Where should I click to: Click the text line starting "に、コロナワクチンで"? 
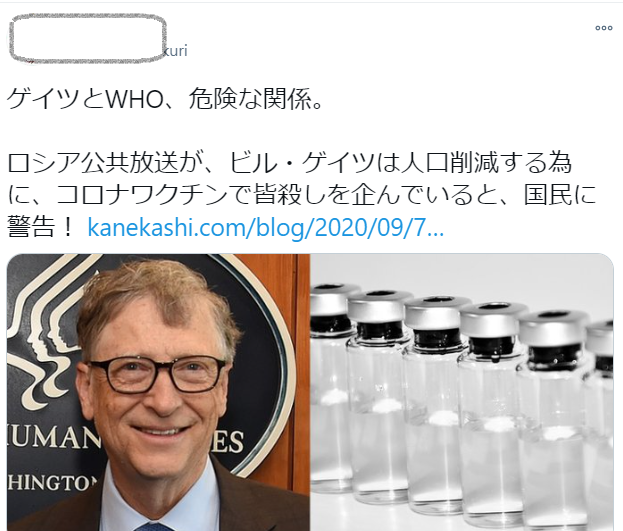point(302,195)
